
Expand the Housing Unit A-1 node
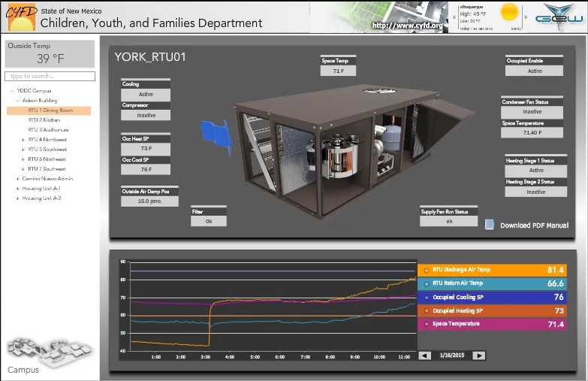(17, 189)
